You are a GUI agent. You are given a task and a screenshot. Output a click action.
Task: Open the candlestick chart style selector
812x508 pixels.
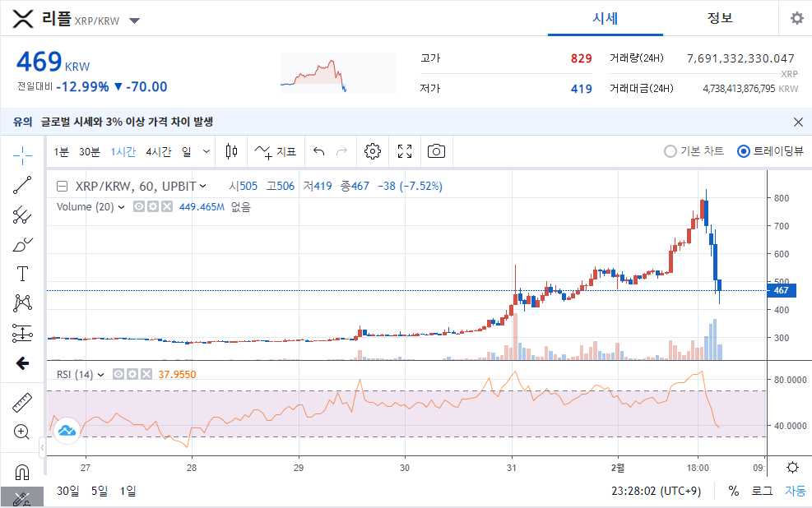[x=231, y=151]
